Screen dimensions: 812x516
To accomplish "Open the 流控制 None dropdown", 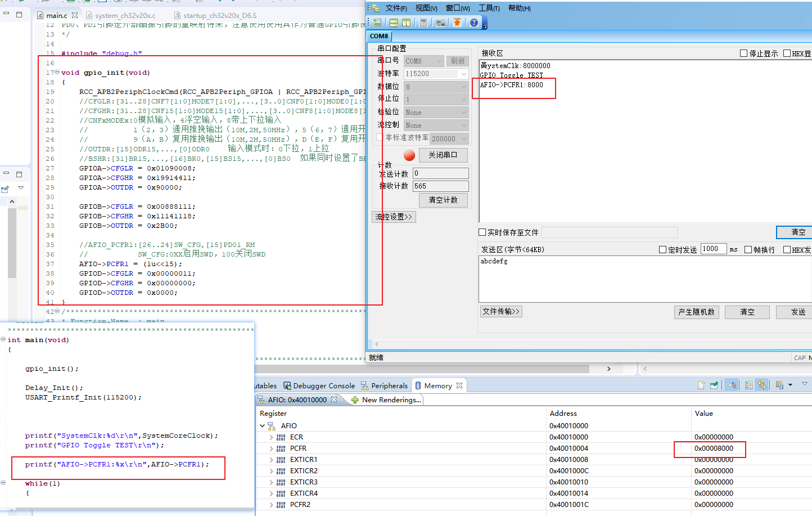I will tap(436, 125).
